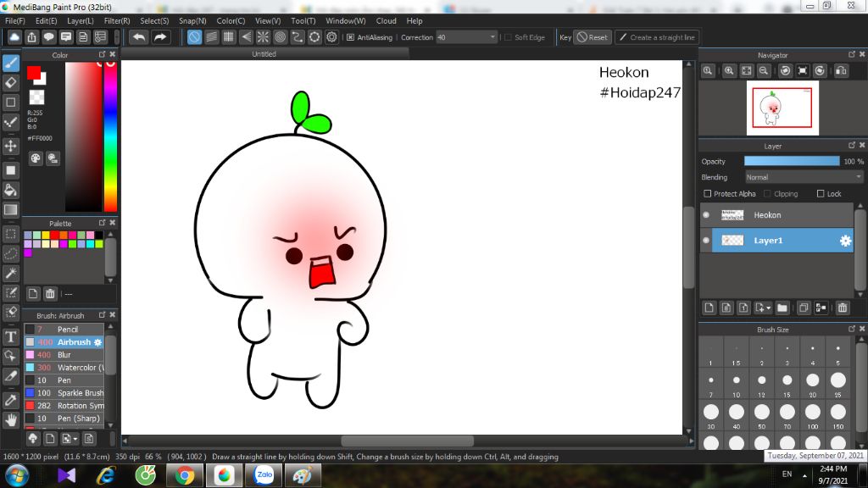
Task: Switch to the Untitled canvas tab
Action: point(264,53)
